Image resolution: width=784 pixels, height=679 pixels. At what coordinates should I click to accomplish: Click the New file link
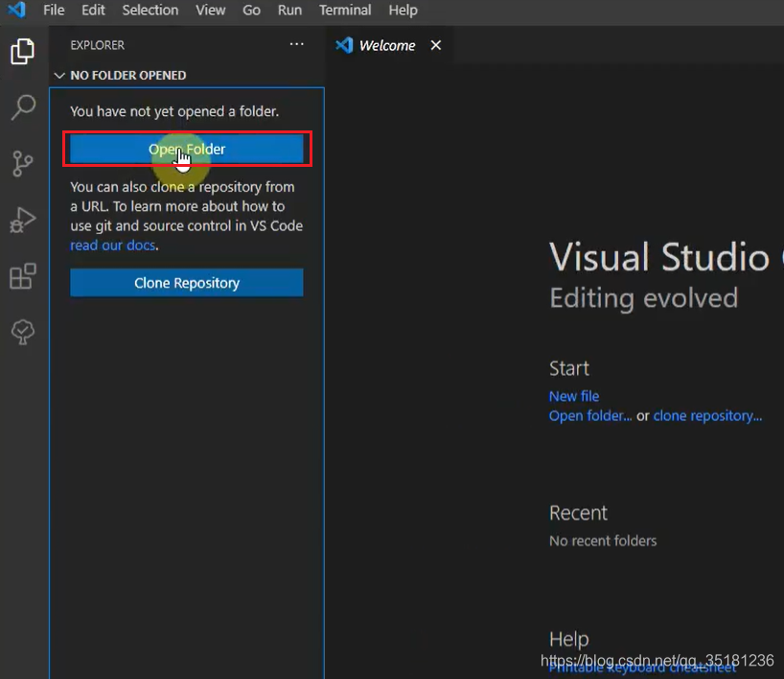pos(574,396)
